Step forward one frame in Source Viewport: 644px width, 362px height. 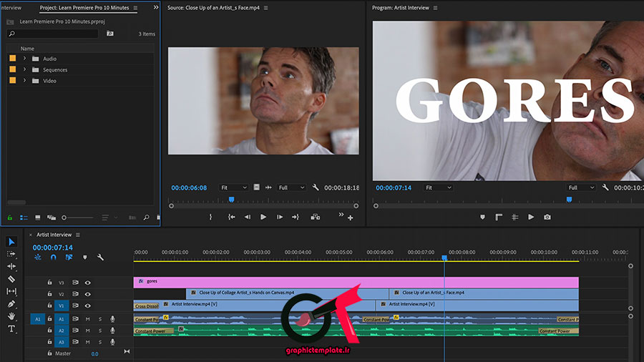(279, 217)
